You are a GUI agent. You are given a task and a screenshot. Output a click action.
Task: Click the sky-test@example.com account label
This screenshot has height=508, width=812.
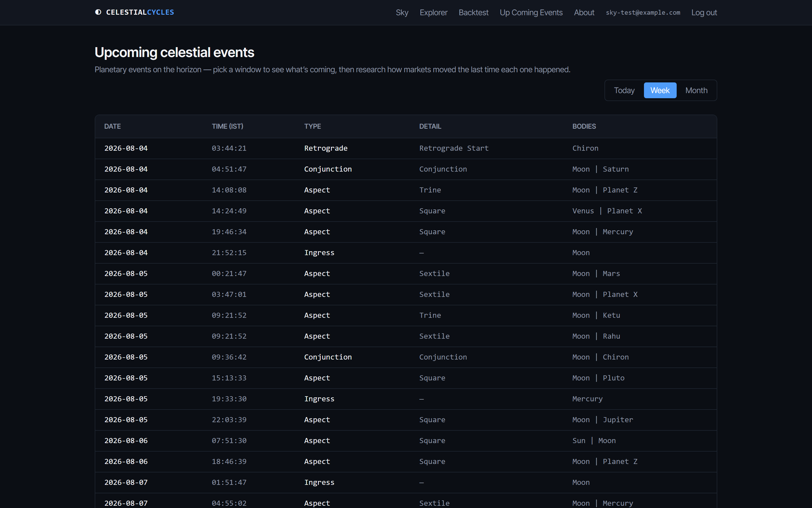[x=643, y=12]
